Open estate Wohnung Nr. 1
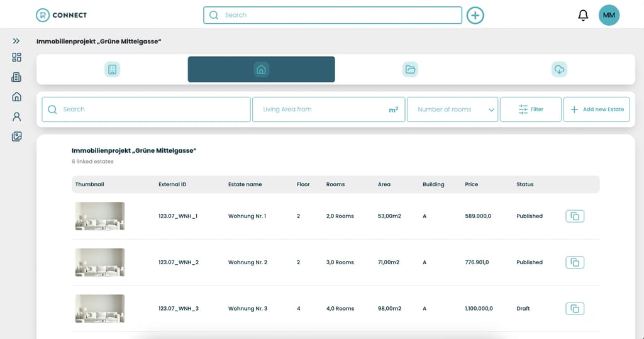 pos(247,216)
